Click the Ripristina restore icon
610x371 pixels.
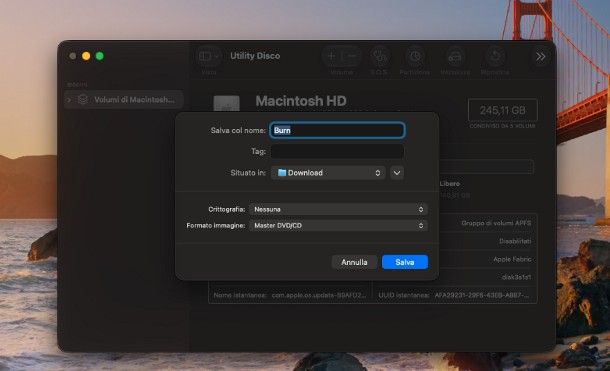click(495, 57)
